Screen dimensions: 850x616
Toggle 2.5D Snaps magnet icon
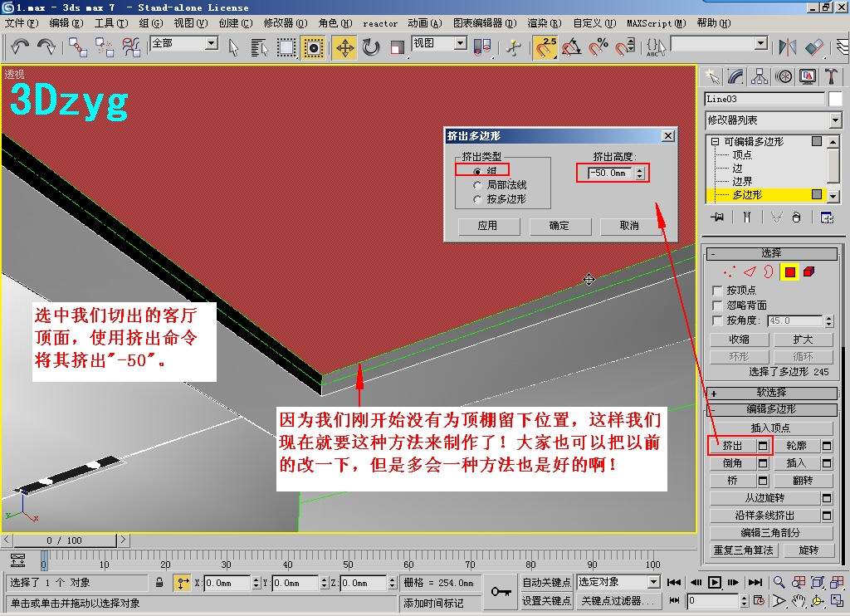tap(545, 47)
